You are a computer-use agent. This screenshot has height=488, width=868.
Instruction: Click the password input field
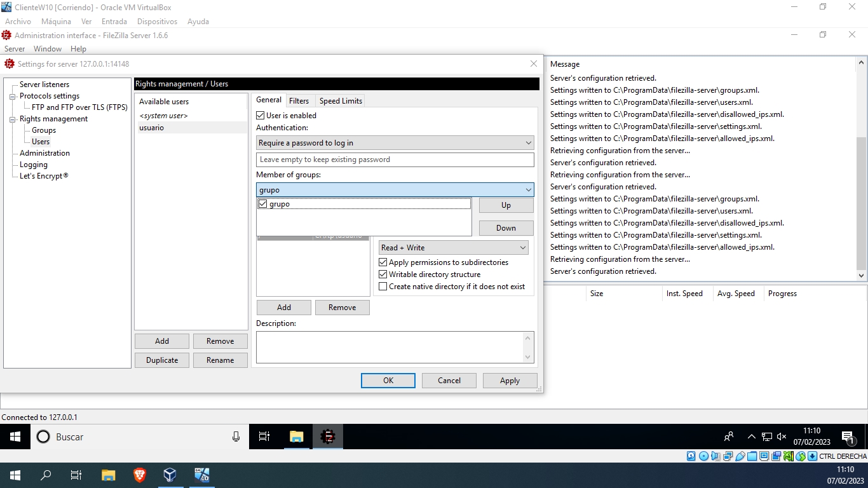(x=395, y=159)
